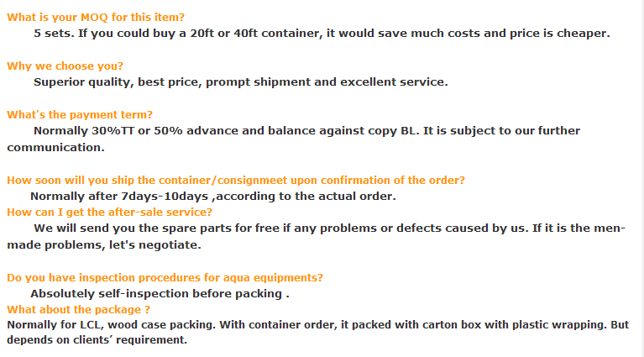The width and height of the screenshot is (644, 357).
Task: Select the "Why we choose you?" heading
Action: tap(65, 66)
